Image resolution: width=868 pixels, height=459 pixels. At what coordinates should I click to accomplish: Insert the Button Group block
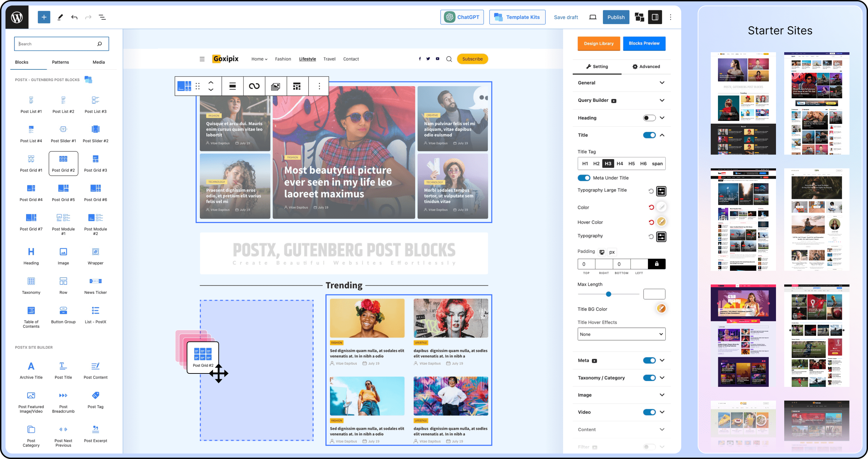point(63,315)
